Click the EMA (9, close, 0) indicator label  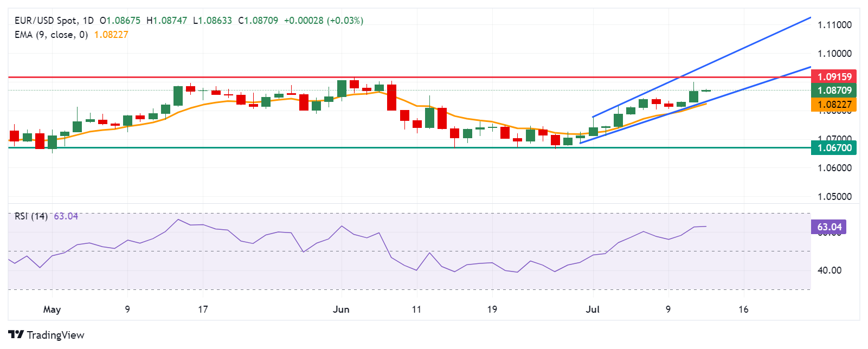51,35
